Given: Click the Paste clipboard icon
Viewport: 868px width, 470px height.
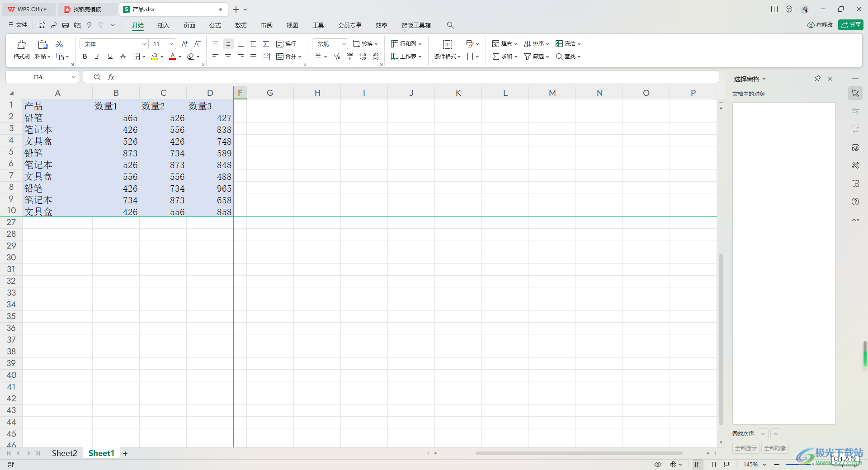Looking at the screenshot, I should coord(42,44).
